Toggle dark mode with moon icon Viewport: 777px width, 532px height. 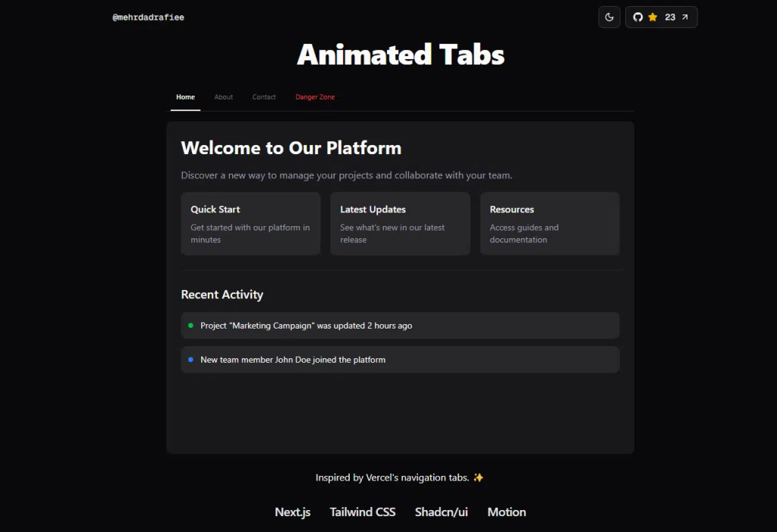pos(609,17)
